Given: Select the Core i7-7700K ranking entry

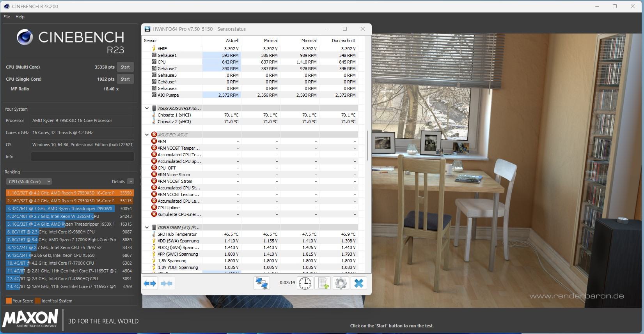Looking at the screenshot, I should [69, 263].
